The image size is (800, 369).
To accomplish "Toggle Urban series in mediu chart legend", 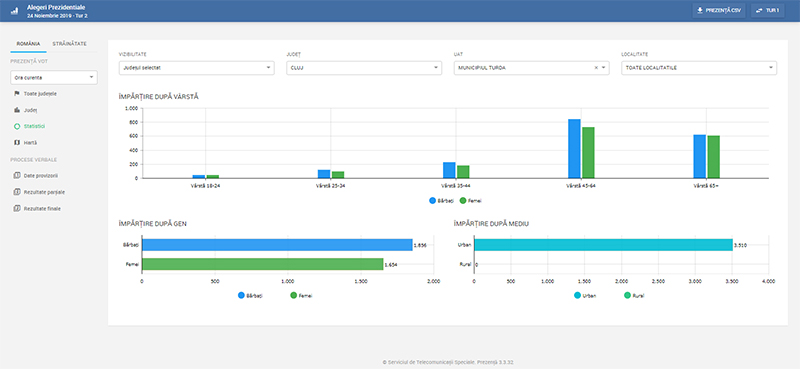I will coord(586,296).
